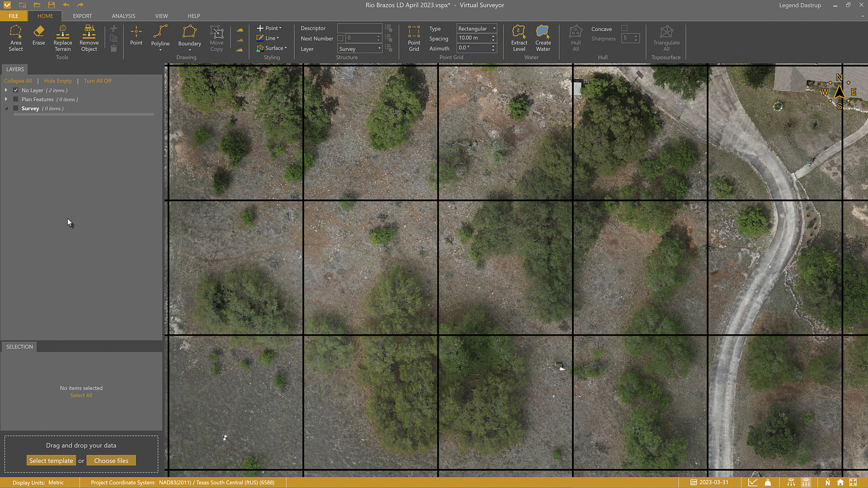Click the Extract Level water tool

[519, 38]
